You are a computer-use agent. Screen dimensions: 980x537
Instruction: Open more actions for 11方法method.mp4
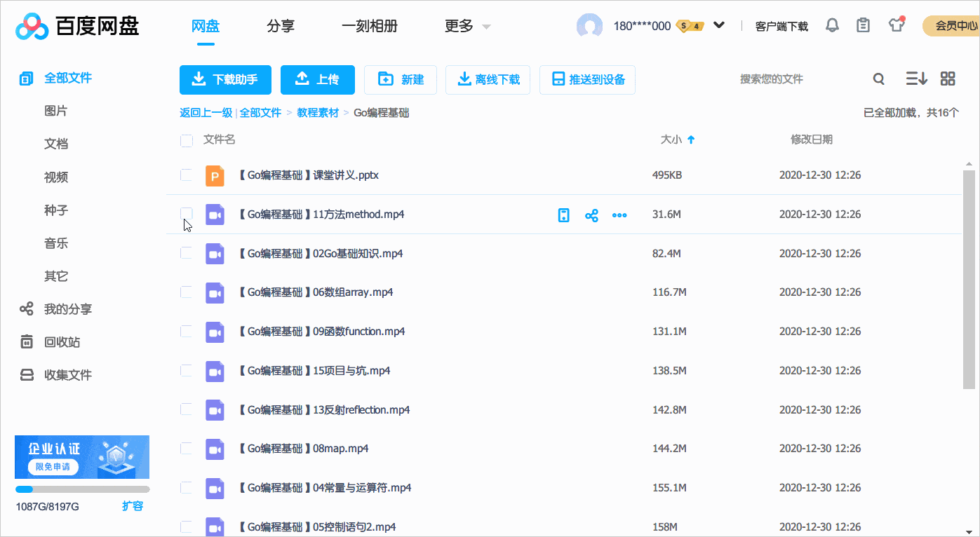pos(619,215)
